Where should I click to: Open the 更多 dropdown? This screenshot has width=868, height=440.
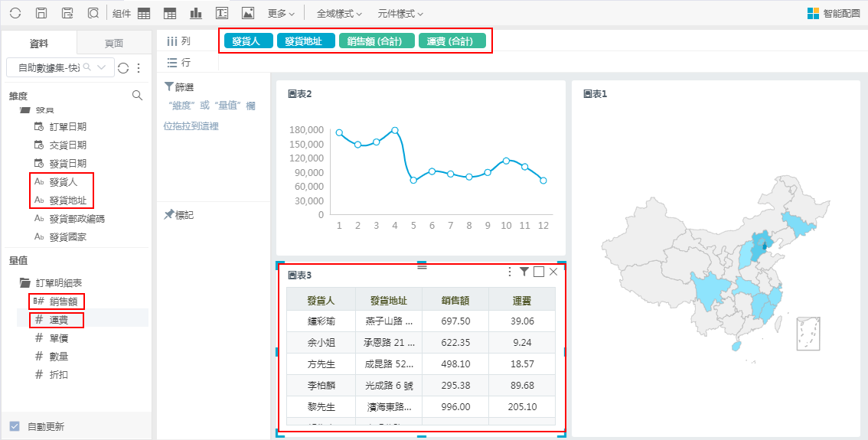(x=281, y=14)
